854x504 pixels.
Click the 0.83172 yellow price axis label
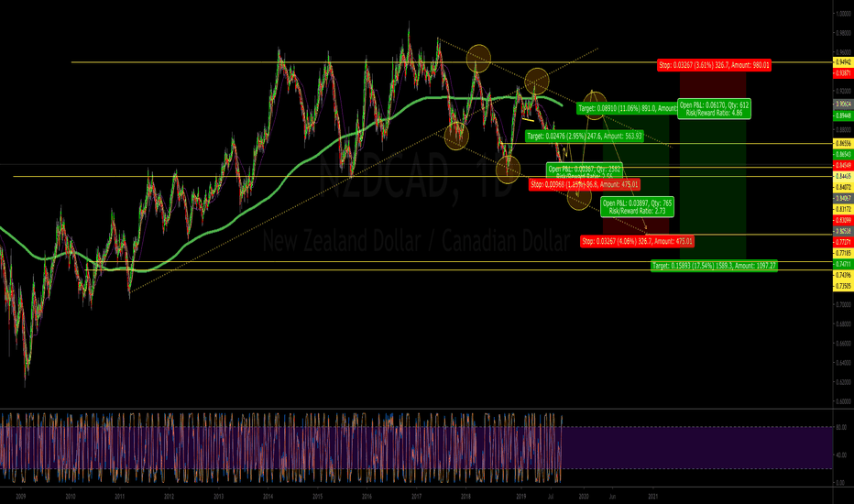(843, 209)
